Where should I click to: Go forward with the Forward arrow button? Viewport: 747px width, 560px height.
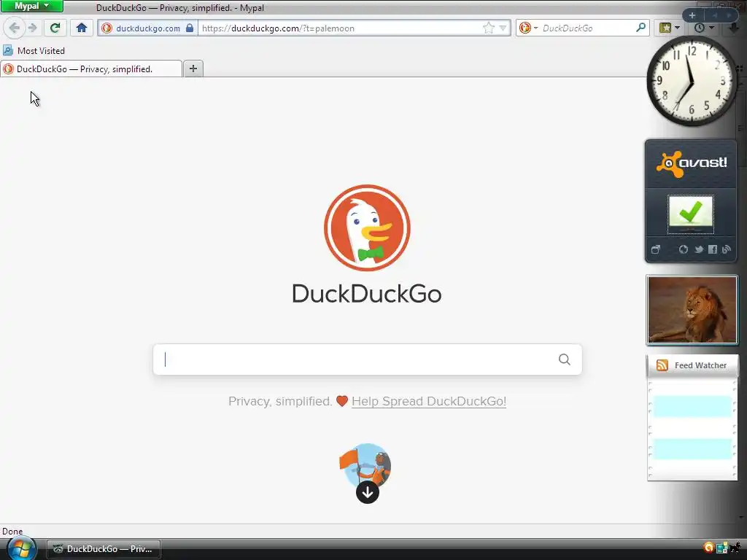pyautogui.click(x=32, y=28)
